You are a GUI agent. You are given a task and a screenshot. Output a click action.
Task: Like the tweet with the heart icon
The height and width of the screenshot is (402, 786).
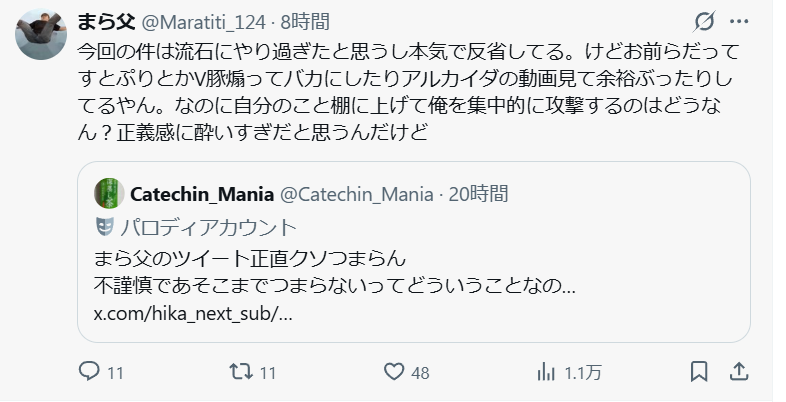point(394,371)
